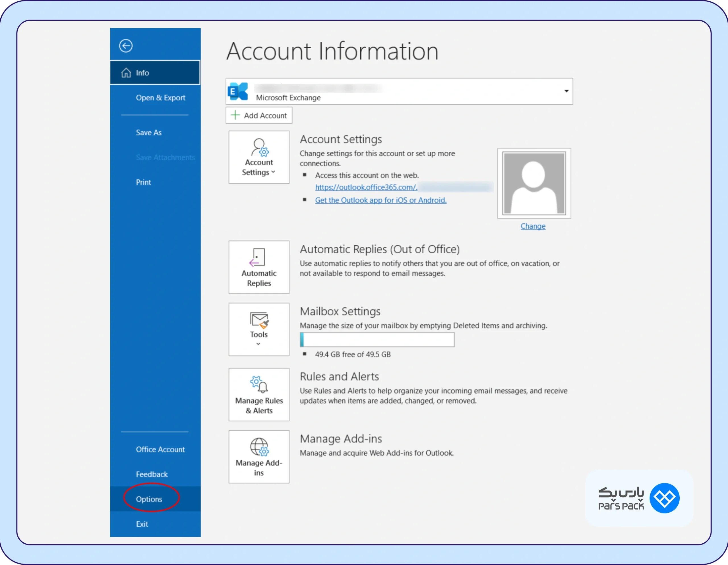This screenshot has width=728, height=565.
Task: Follow the Outlook app for iOS or Android link
Action: tap(381, 200)
